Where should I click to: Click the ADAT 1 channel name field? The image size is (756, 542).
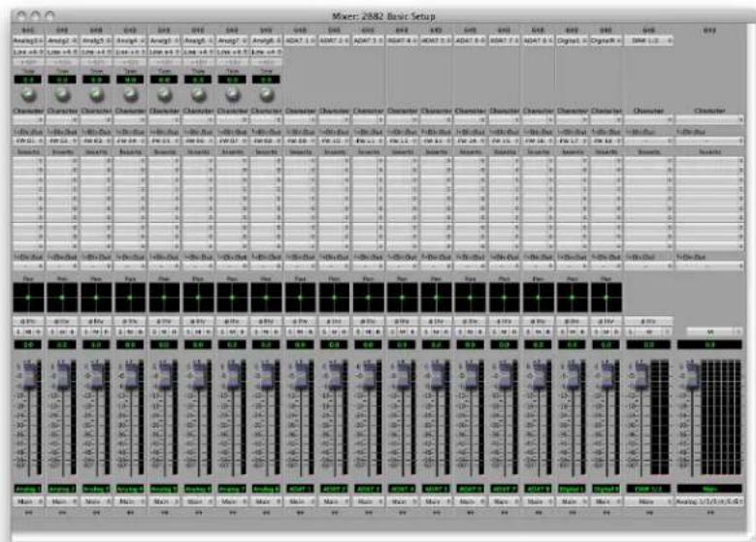point(300,489)
